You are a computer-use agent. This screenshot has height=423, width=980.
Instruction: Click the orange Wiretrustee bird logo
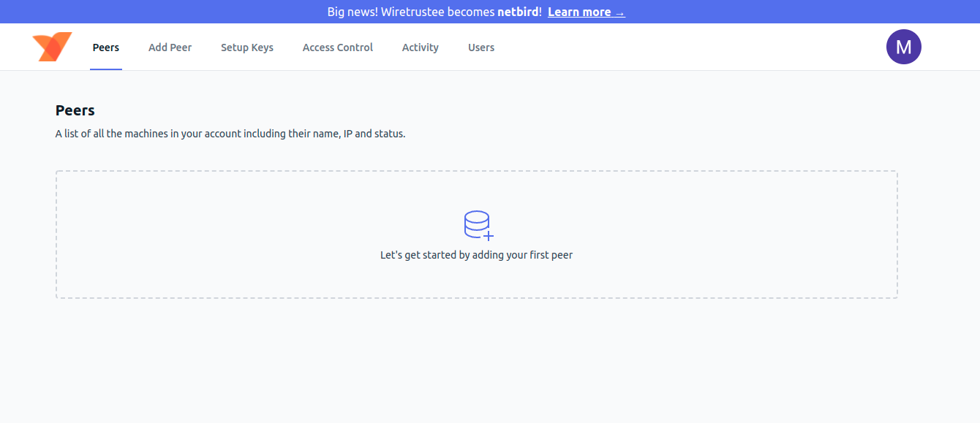click(x=52, y=47)
